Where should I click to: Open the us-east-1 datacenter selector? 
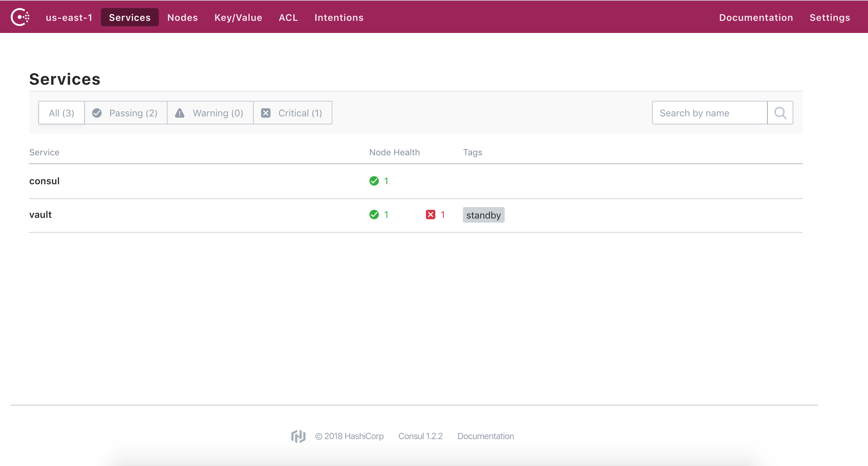click(69, 17)
